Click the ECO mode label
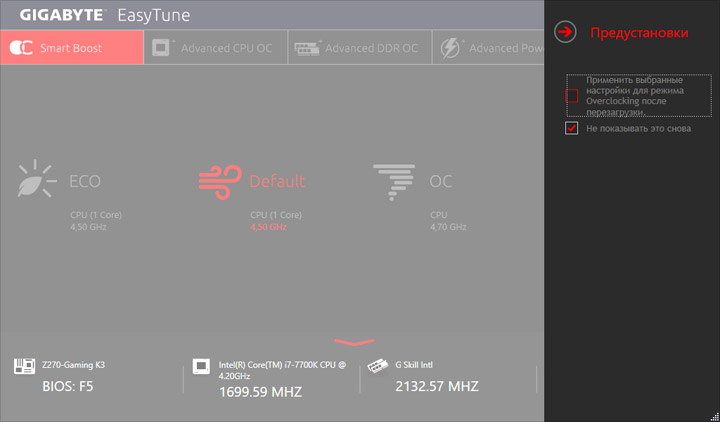Viewport: 720px width, 422px height. (x=85, y=181)
